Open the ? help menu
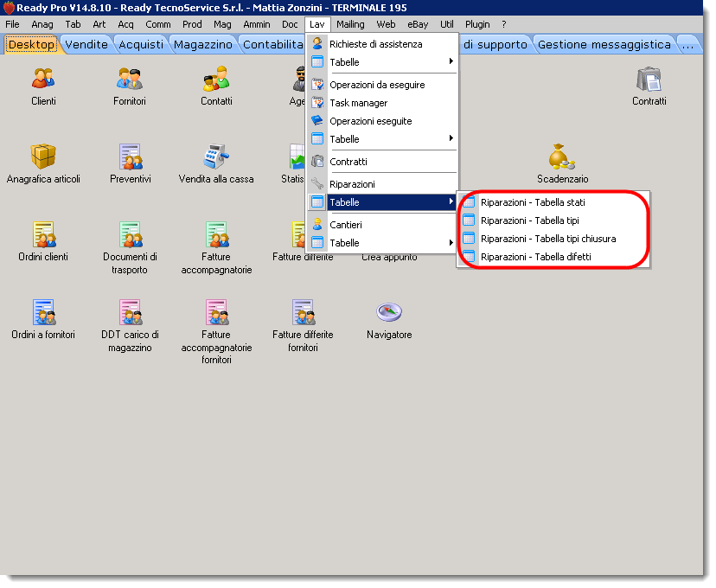The width and height of the screenshot is (716, 588). pyautogui.click(x=503, y=24)
